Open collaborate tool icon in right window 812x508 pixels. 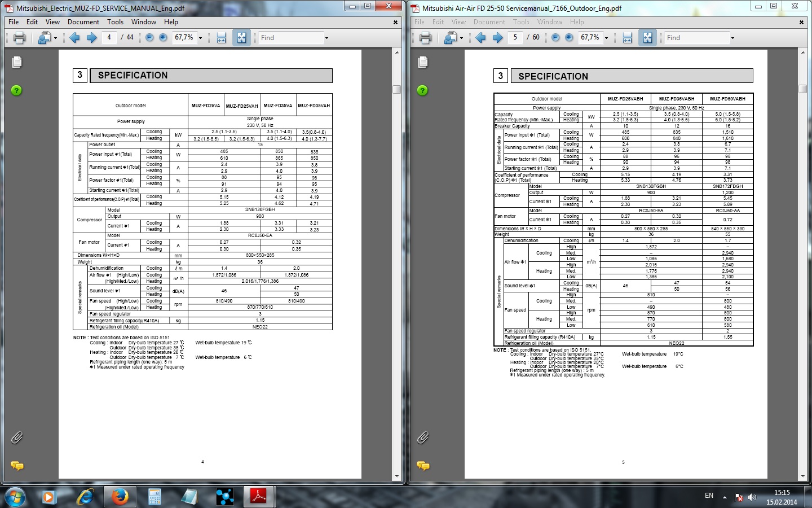(450, 38)
